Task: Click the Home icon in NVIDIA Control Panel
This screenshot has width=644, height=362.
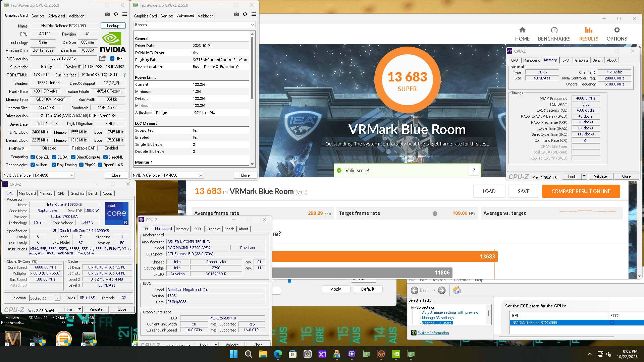Action: click(x=457, y=290)
